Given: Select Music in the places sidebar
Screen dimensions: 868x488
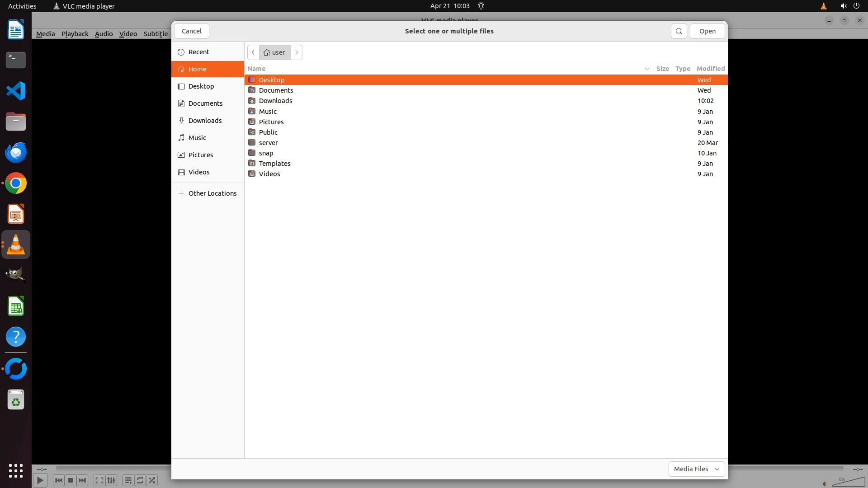Looking at the screenshot, I should 197,138.
